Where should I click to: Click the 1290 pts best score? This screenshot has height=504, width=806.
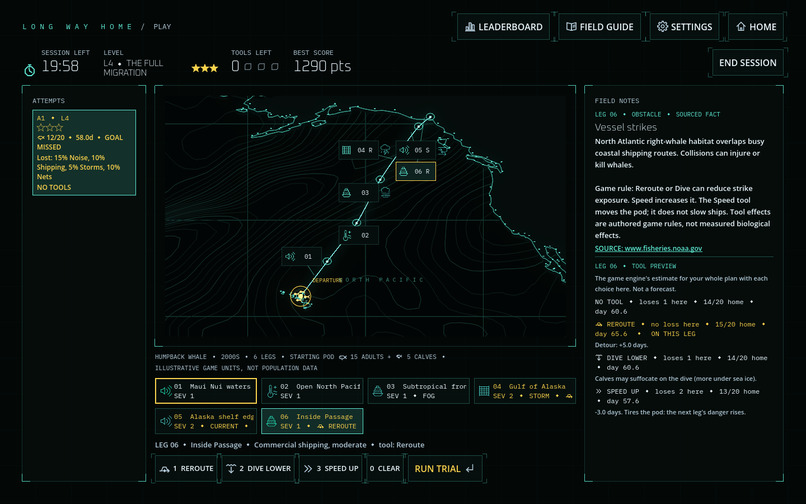tap(322, 66)
